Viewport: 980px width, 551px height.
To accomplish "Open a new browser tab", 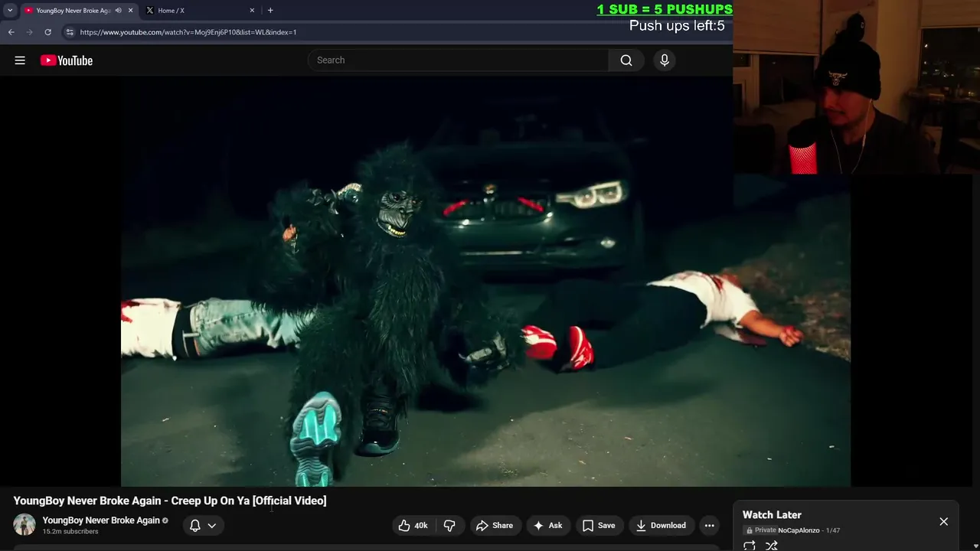I will (270, 10).
